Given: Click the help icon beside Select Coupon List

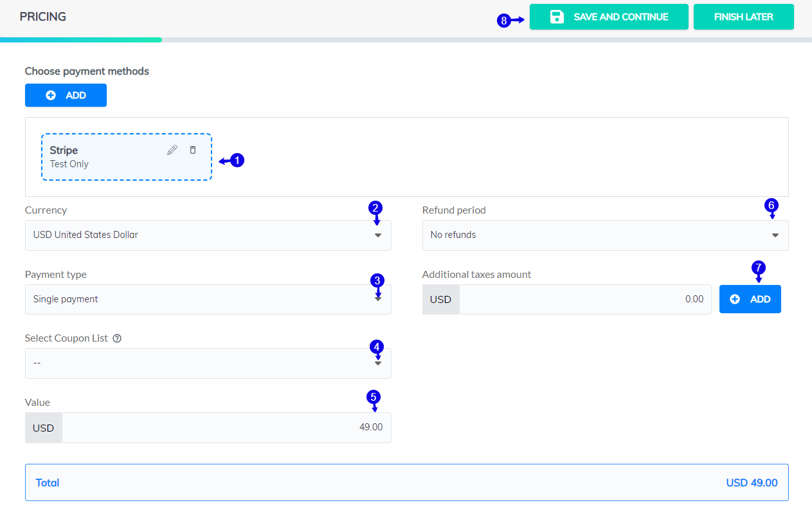Looking at the screenshot, I should [116, 338].
